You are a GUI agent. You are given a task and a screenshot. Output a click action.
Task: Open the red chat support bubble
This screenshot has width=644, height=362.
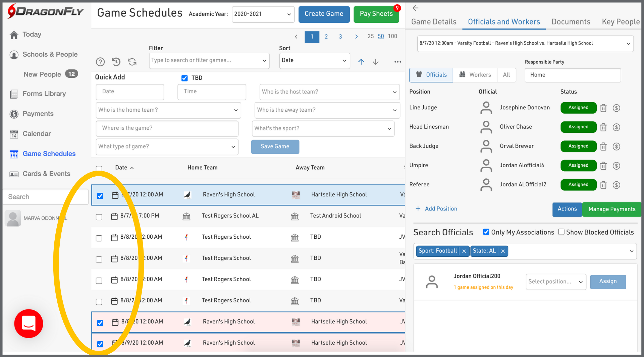(x=29, y=323)
